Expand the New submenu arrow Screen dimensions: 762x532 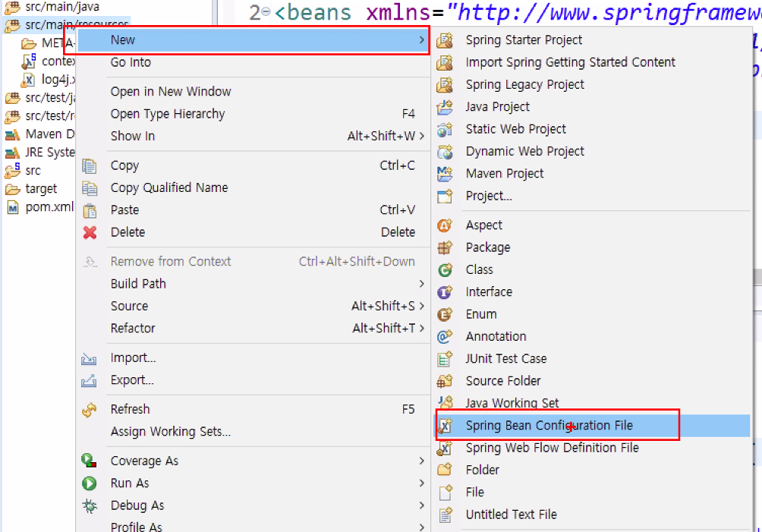click(421, 39)
